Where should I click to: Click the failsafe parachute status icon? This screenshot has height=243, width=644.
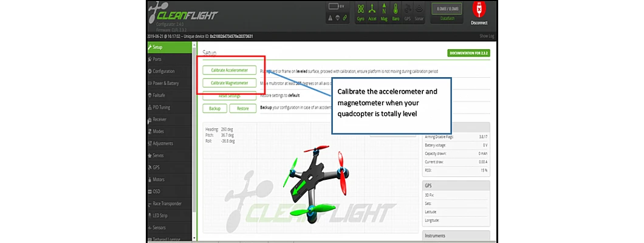coord(338,18)
